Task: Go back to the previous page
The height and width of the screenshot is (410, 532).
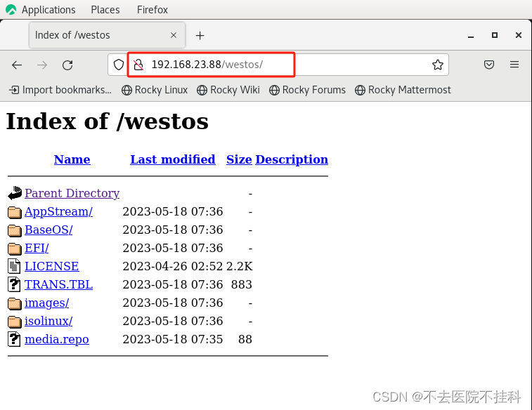Action: (17, 65)
